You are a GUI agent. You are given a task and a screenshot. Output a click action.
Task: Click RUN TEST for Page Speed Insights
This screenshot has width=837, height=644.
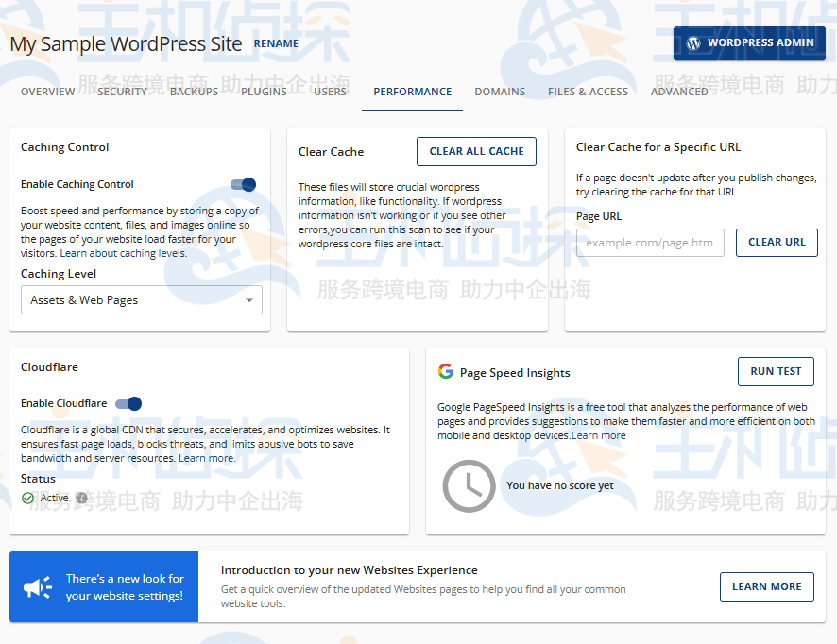776,371
